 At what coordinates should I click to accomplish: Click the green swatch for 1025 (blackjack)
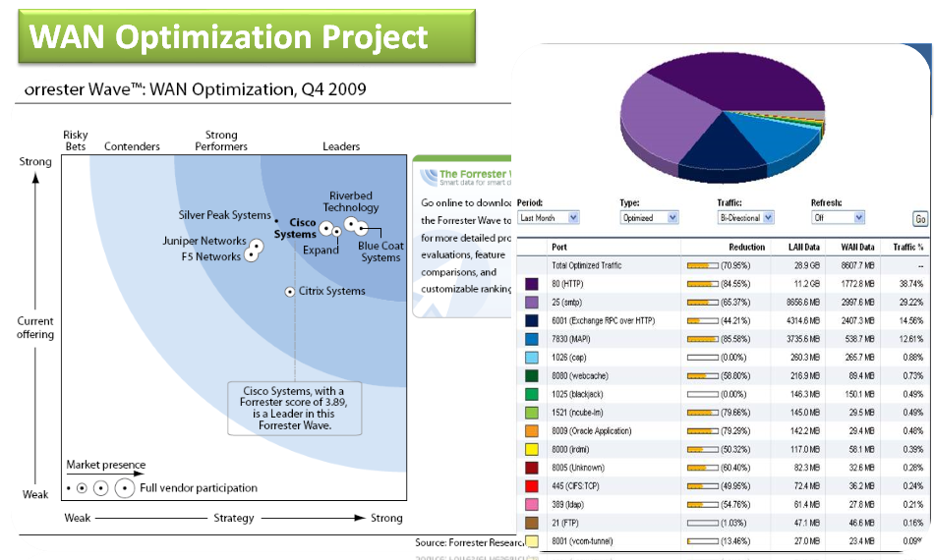531,395
